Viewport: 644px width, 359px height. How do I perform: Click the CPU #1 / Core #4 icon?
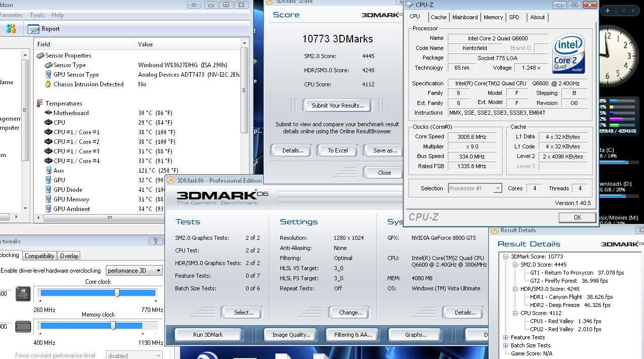[x=48, y=161]
